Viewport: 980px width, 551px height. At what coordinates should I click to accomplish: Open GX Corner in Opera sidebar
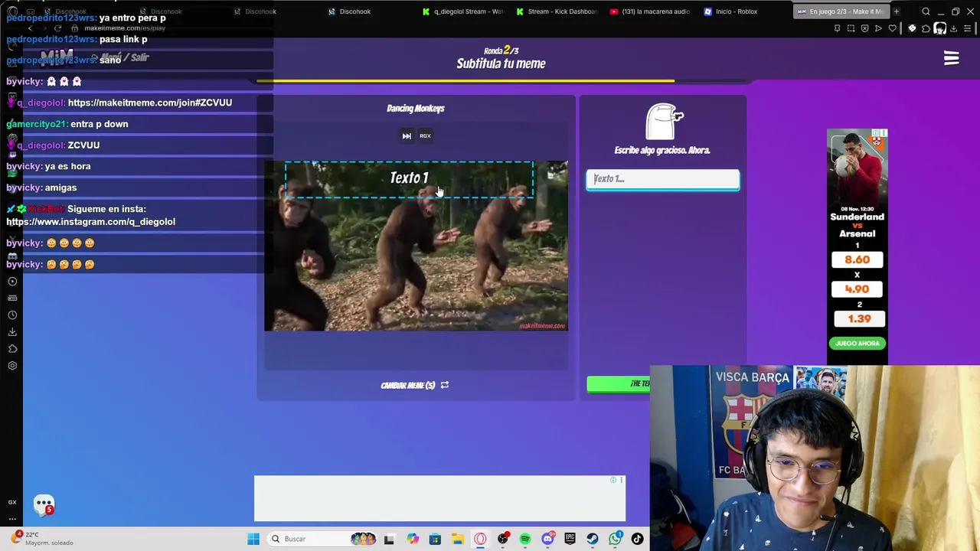pos(12,502)
